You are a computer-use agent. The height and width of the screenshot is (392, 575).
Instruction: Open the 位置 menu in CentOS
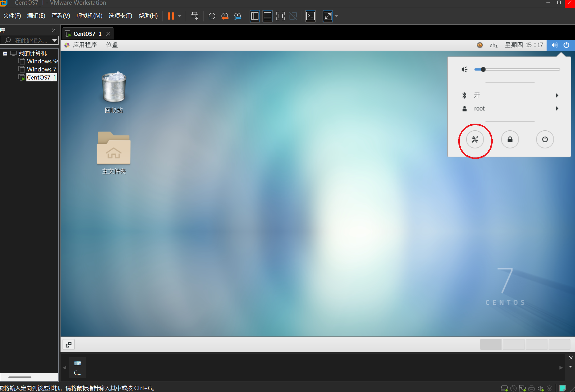click(112, 45)
